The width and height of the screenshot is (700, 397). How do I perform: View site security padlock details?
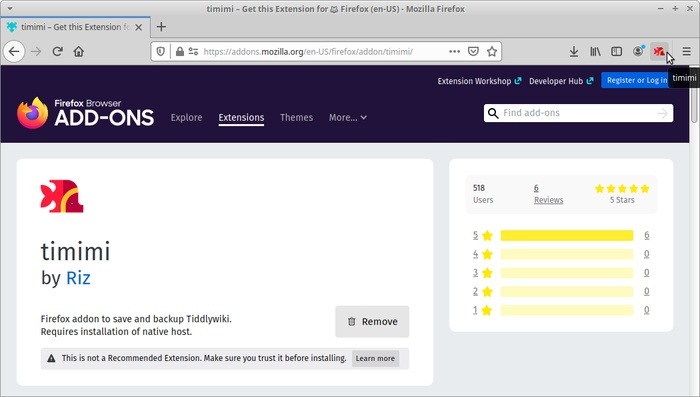(179, 52)
